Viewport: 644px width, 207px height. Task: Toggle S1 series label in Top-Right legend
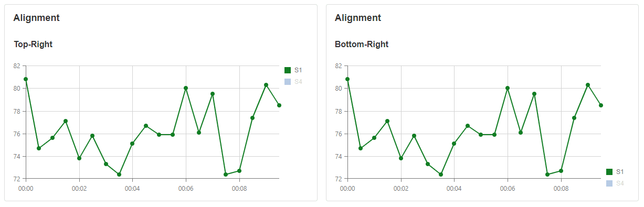pyautogui.click(x=298, y=70)
